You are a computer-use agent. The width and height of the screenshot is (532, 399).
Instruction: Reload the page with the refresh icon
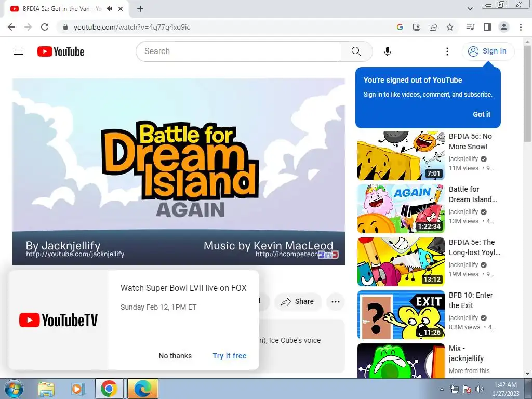point(45,27)
